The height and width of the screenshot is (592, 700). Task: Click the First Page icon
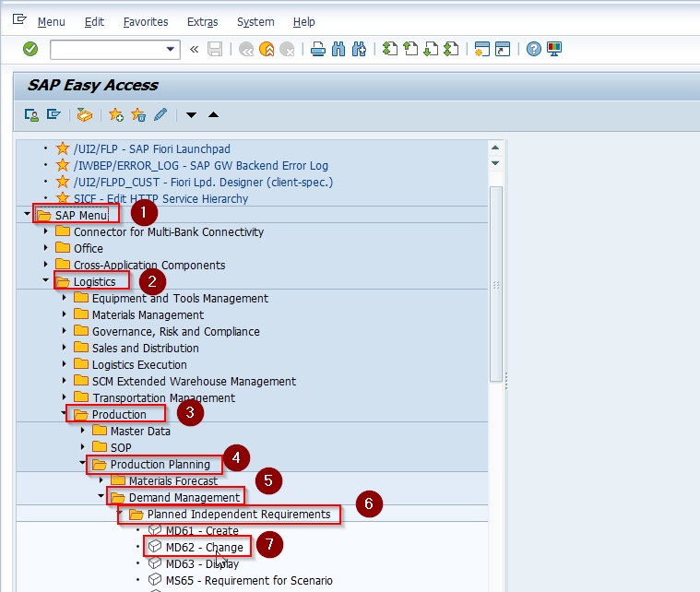point(390,49)
